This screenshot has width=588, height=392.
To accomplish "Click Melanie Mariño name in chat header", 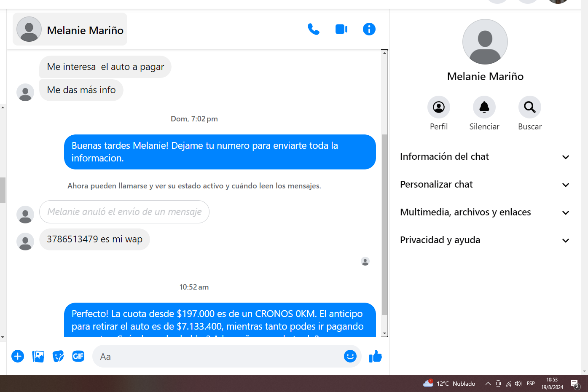I will point(85,30).
